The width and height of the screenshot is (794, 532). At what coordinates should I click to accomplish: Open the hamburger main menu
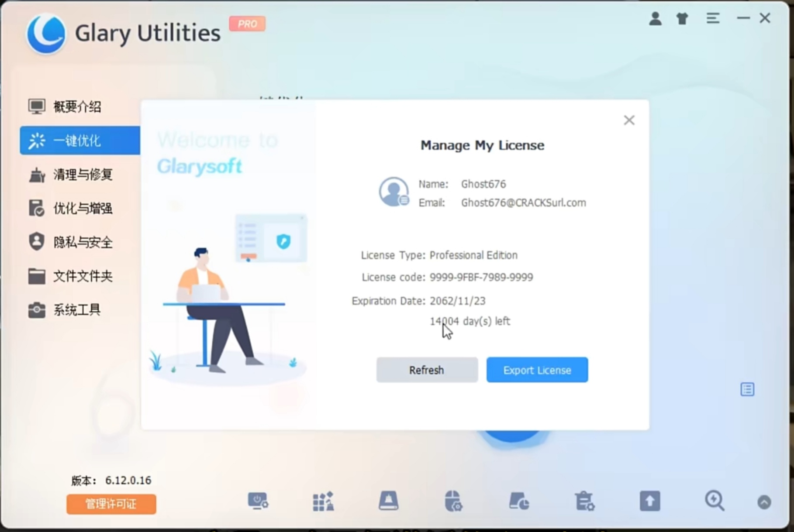click(x=713, y=18)
